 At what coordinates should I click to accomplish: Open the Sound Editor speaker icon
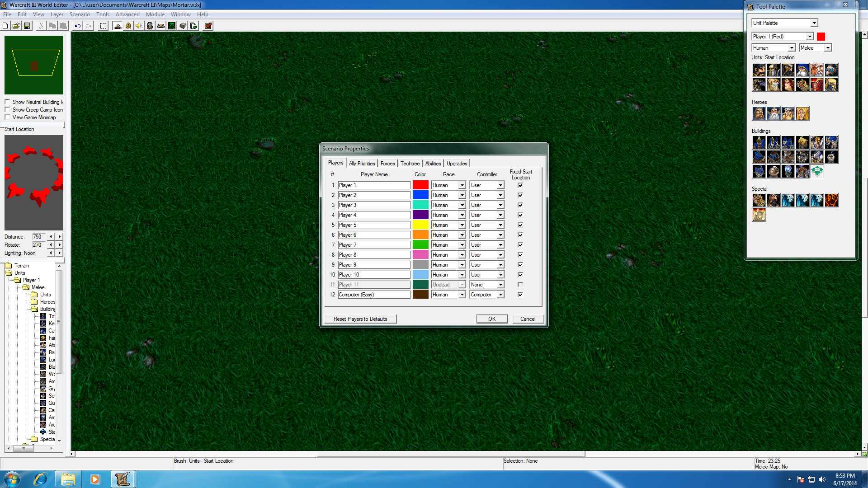pyautogui.click(x=139, y=26)
